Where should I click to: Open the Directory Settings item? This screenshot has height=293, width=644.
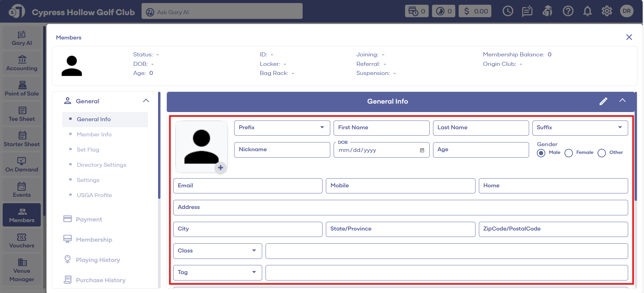coord(101,165)
